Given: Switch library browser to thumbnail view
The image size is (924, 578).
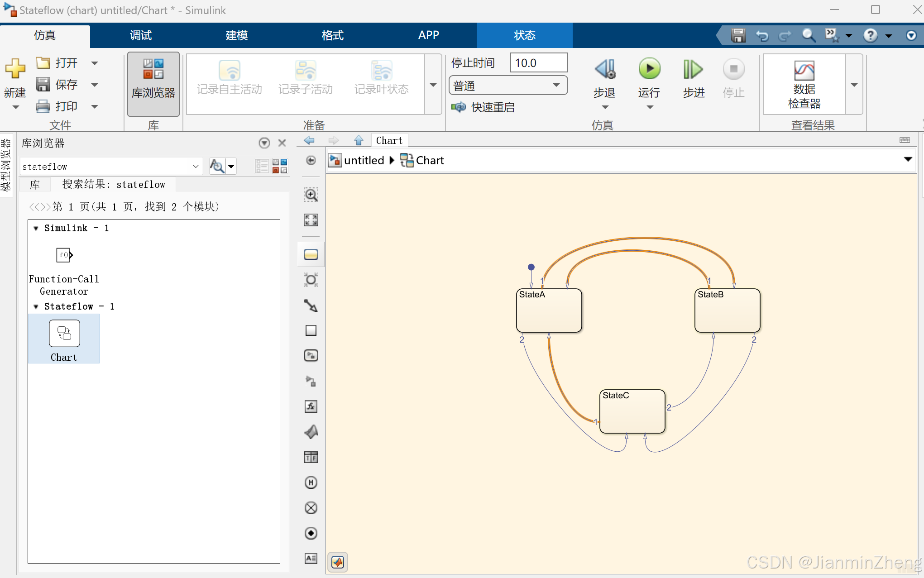Looking at the screenshot, I should [280, 166].
